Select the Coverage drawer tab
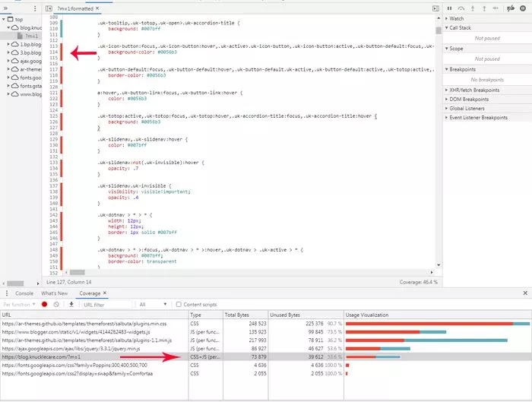 click(90, 293)
